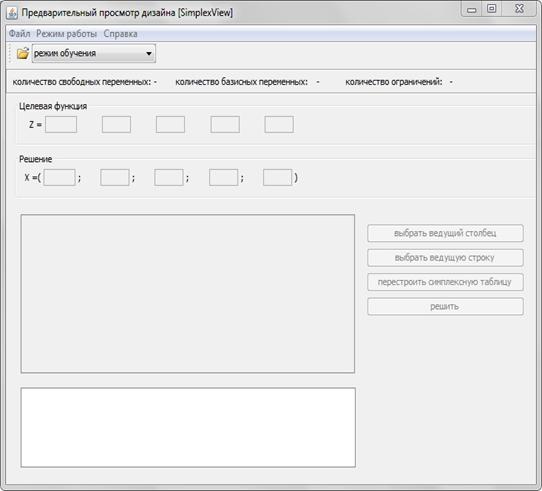
Task: Click выбрать ведущий столбец button
Action: coord(445,233)
